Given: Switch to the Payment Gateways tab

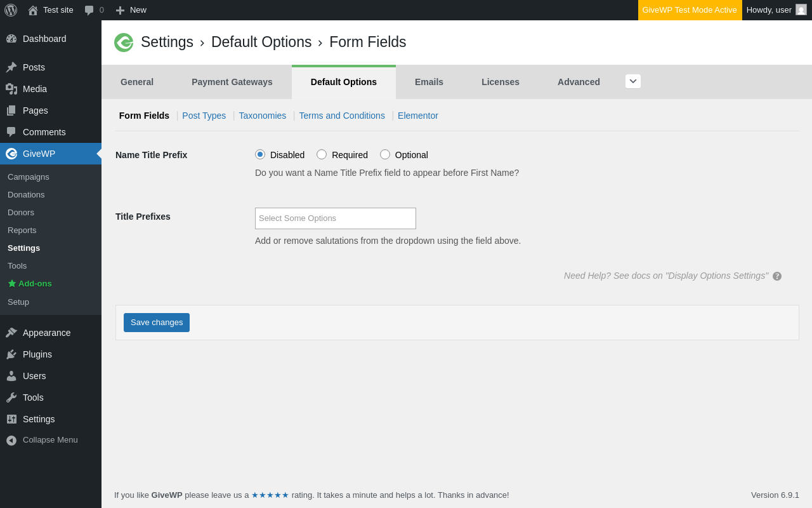Looking at the screenshot, I should 232,82.
